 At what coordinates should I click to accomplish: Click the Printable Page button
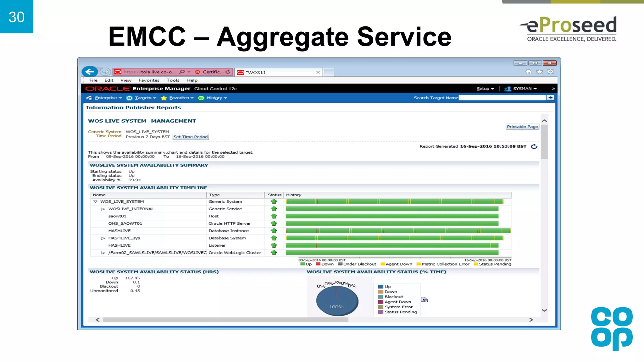(x=522, y=127)
